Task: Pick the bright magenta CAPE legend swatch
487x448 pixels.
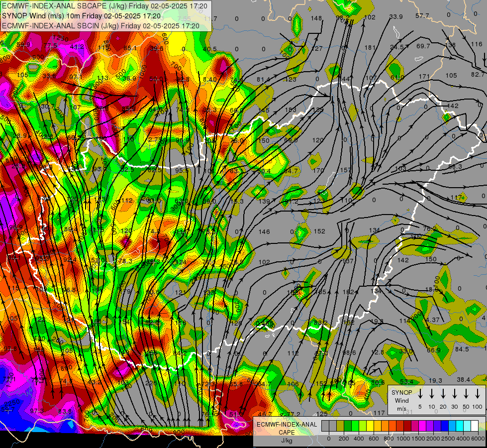Action: point(422,426)
